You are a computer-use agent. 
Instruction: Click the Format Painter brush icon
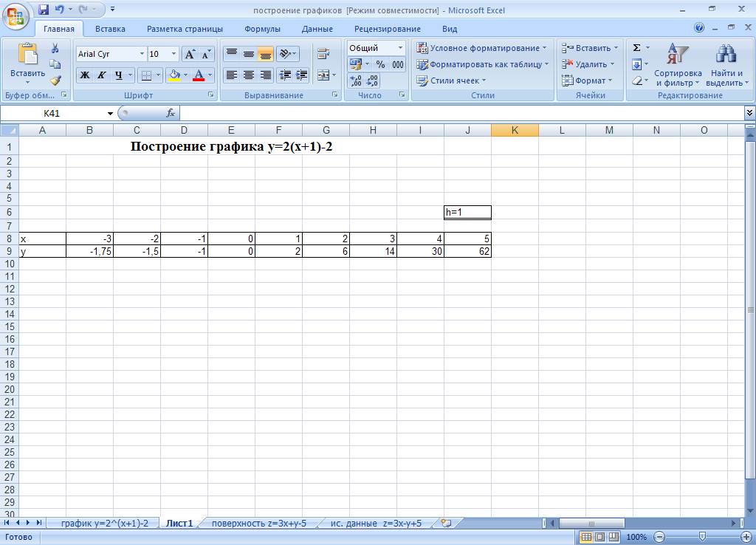pos(55,80)
